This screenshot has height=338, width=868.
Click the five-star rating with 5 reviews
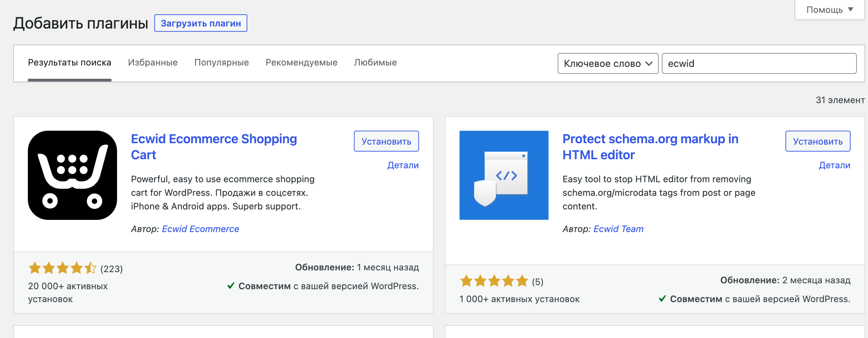[x=494, y=281]
